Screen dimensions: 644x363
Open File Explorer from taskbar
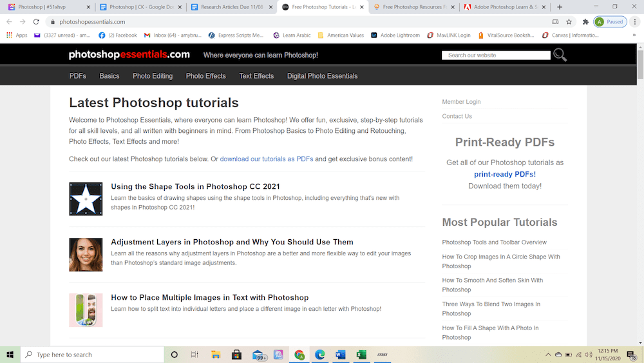(216, 355)
